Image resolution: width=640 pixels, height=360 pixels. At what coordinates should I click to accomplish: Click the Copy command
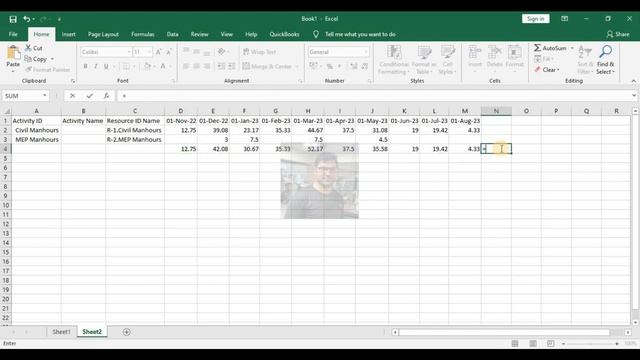[36, 59]
